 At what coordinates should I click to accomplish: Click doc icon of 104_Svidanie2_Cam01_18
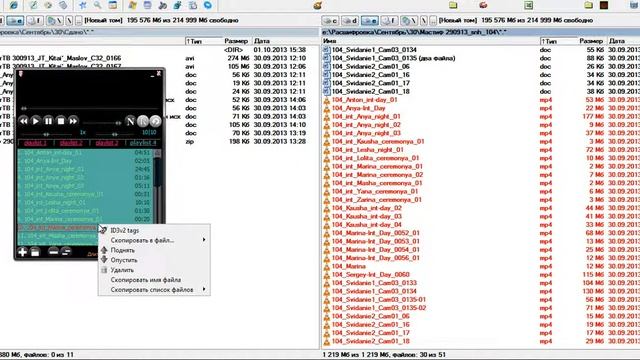coord(326,91)
